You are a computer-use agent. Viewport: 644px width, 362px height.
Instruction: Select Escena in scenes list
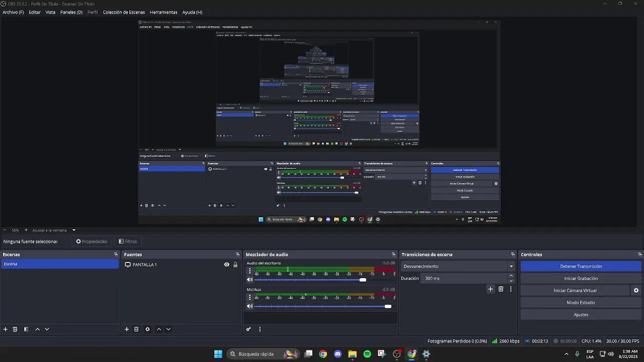point(59,264)
